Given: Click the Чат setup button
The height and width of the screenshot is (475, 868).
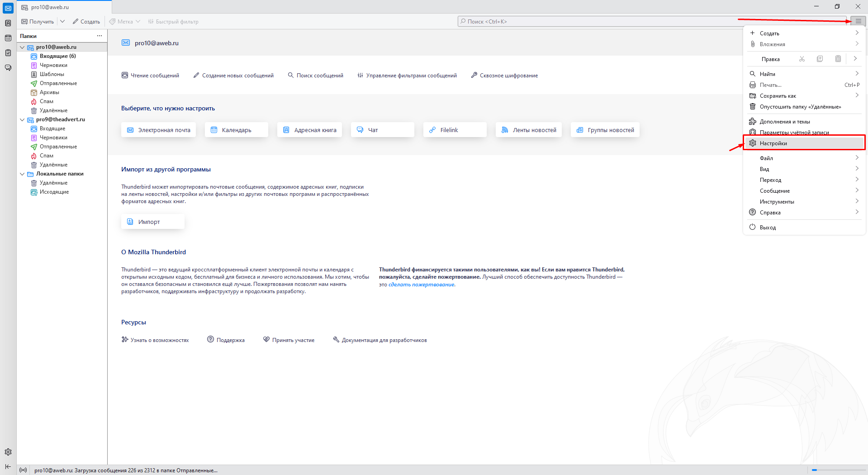Looking at the screenshot, I should (382, 130).
